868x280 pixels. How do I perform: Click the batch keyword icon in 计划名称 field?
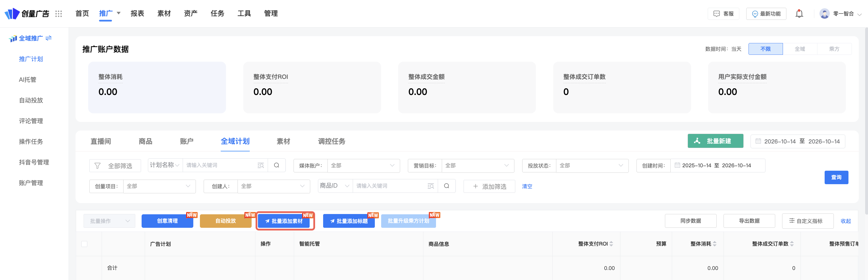click(x=261, y=165)
